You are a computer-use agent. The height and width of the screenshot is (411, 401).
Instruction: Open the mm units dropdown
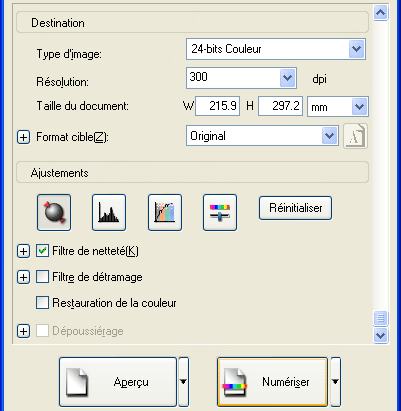point(360,107)
